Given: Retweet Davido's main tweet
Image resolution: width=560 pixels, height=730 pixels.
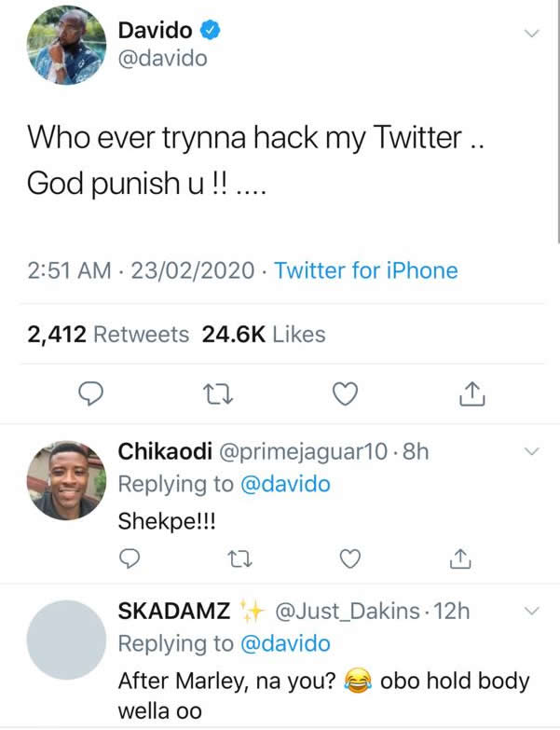Looking at the screenshot, I should pos(215,395).
